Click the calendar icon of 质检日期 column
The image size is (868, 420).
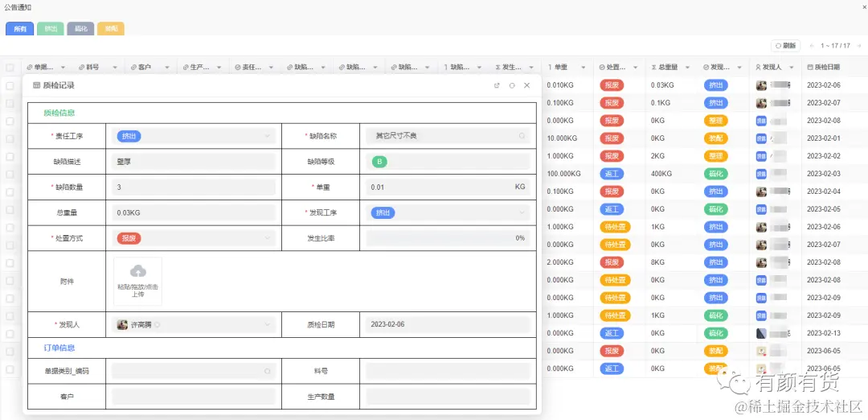[x=810, y=67]
